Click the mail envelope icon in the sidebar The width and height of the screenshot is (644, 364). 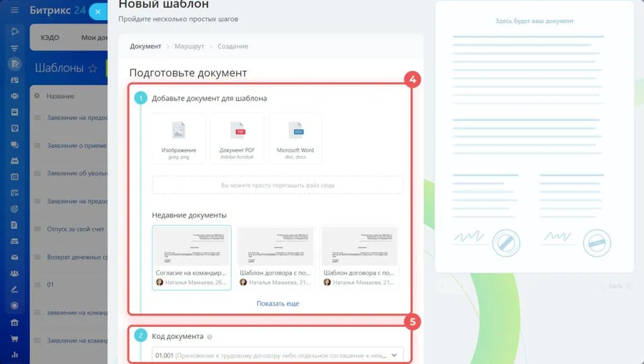14,257
